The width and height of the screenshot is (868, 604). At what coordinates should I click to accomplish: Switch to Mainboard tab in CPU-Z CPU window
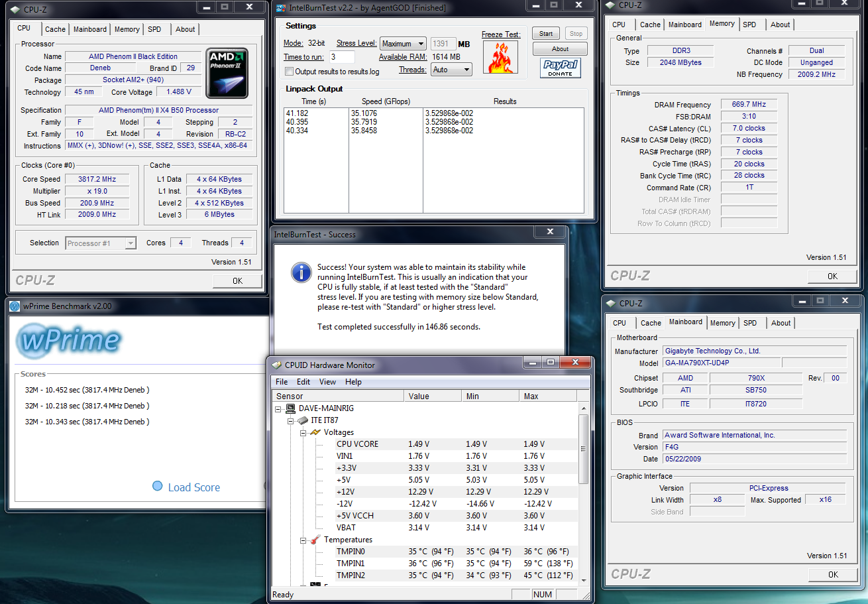(x=90, y=29)
